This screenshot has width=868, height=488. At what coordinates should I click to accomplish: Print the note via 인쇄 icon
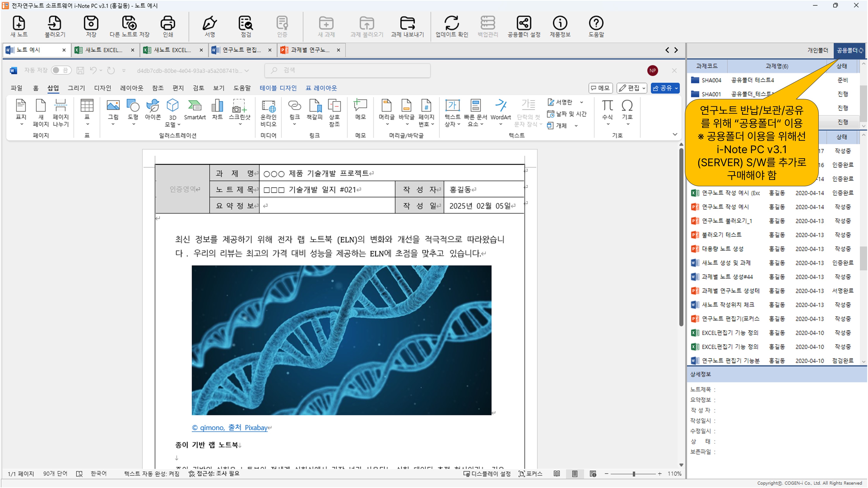pyautogui.click(x=168, y=26)
